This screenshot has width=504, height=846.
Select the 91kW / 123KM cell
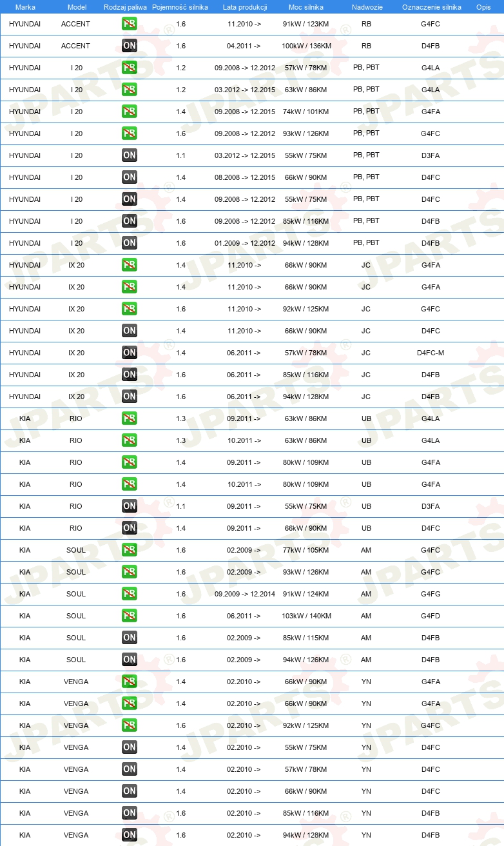(306, 24)
